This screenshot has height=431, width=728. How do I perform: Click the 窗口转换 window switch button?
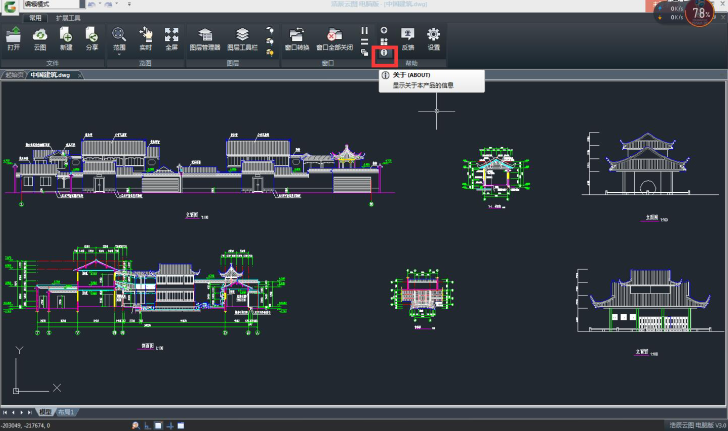pyautogui.click(x=297, y=39)
